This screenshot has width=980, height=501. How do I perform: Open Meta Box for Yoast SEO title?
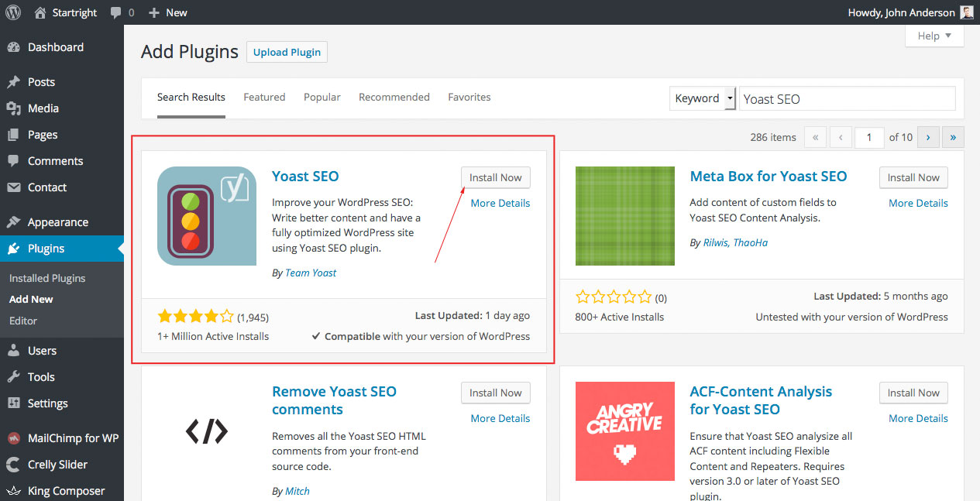(769, 176)
